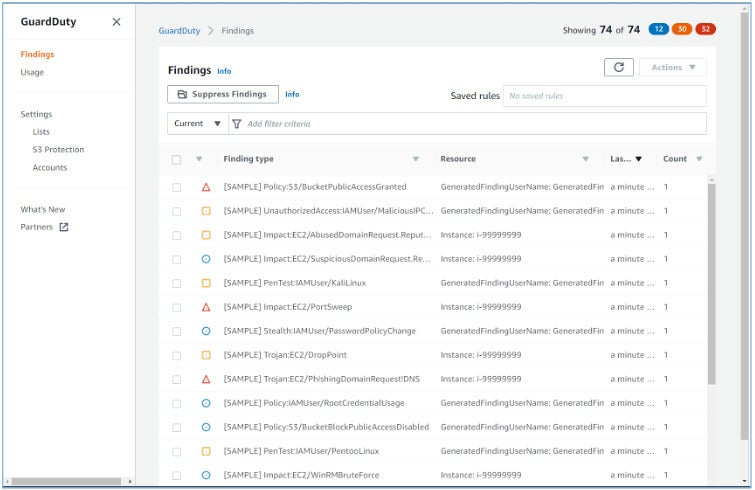Click the red high-severity count badge 32
This screenshot has height=490, width=755.
pos(705,29)
